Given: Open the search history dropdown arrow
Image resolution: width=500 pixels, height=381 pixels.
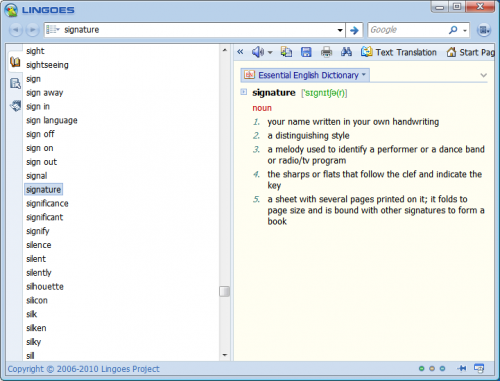Looking at the screenshot, I should coord(340,30).
